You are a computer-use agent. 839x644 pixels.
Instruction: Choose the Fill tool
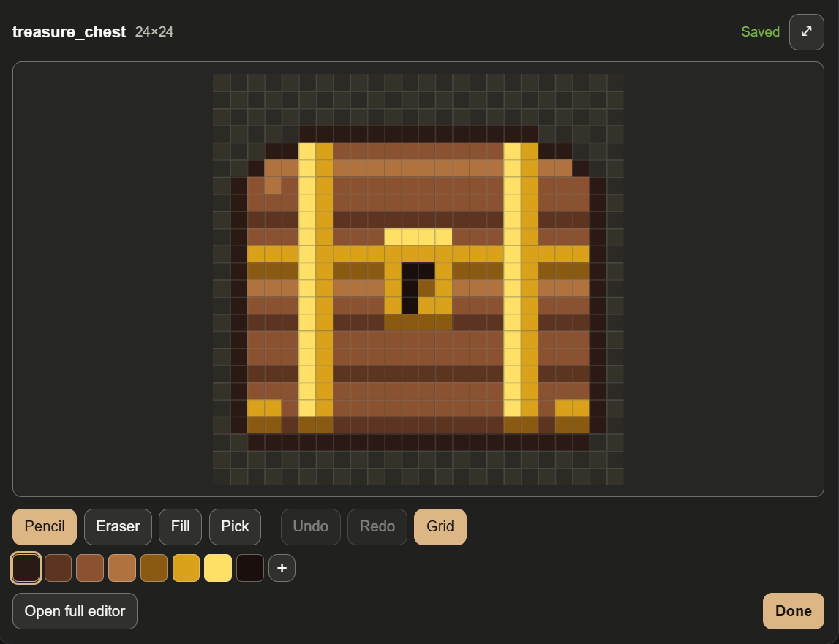click(181, 527)
